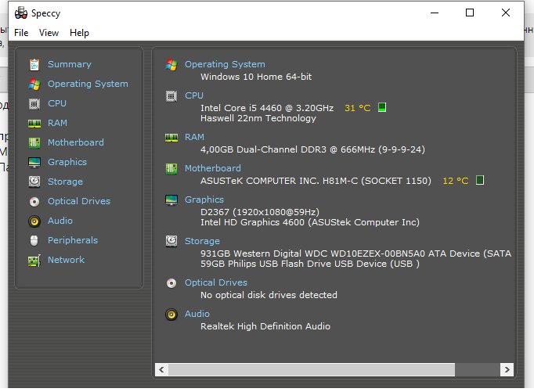This screenshot has width=534, height=392.
Task: Select Summary in the sidebar
Action: [x=70, y=64]
